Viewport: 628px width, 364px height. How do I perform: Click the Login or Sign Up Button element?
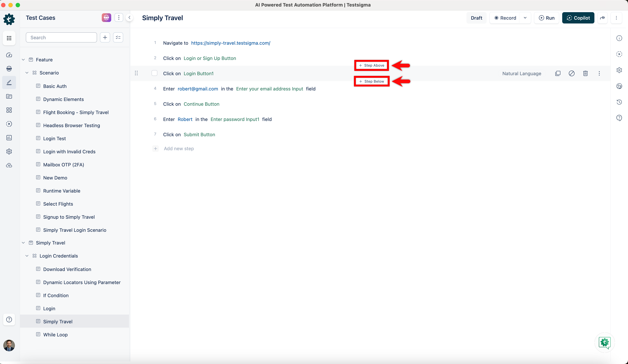coord(210,58)
